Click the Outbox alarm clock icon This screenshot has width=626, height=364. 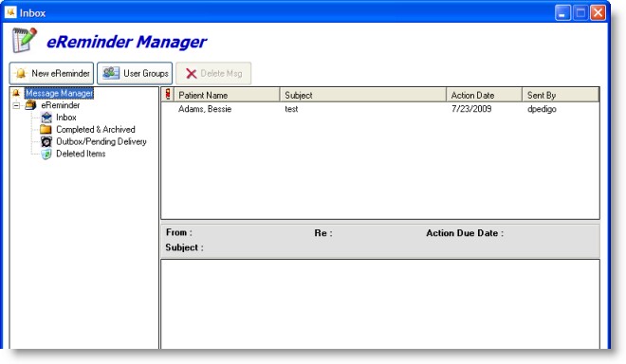click(x=46, y=141)
